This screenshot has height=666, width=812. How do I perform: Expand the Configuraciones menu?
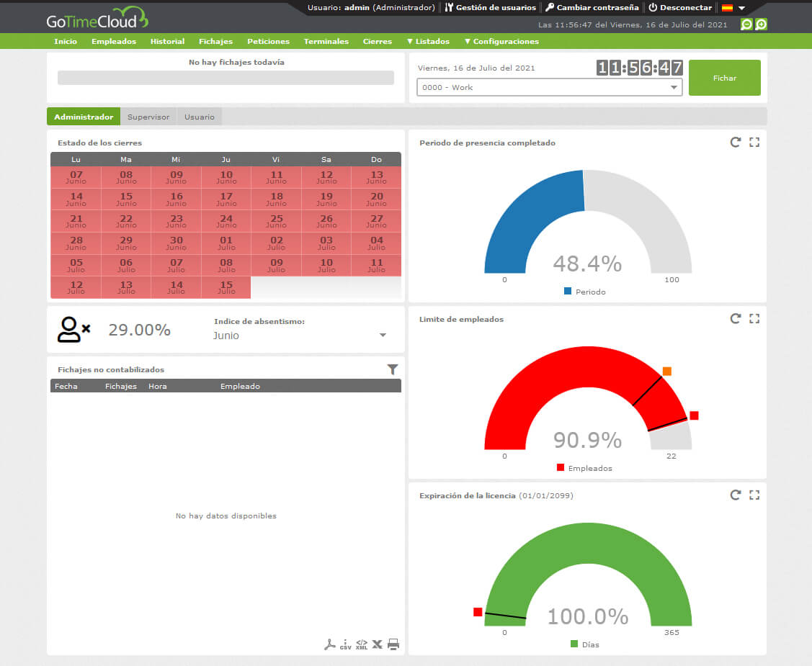click(x=501, y=41)
